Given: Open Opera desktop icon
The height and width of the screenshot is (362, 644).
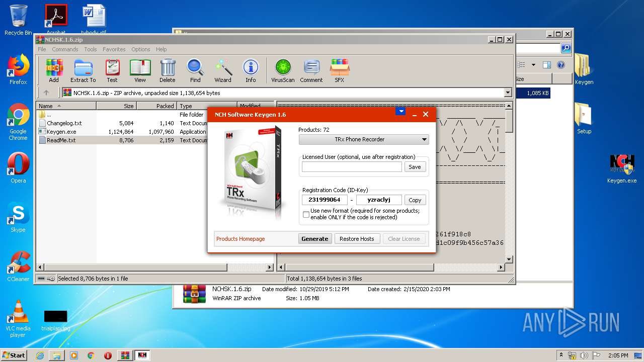Looking at the screenshot, I should [18, 168].
